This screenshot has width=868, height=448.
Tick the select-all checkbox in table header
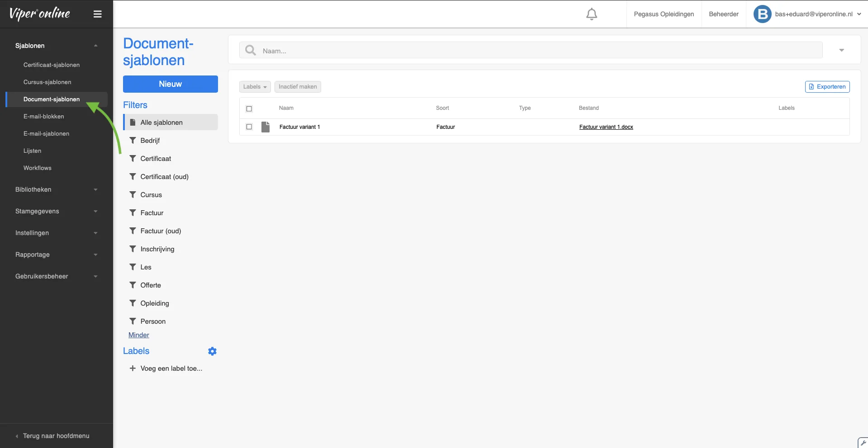[x=249, y=108]
